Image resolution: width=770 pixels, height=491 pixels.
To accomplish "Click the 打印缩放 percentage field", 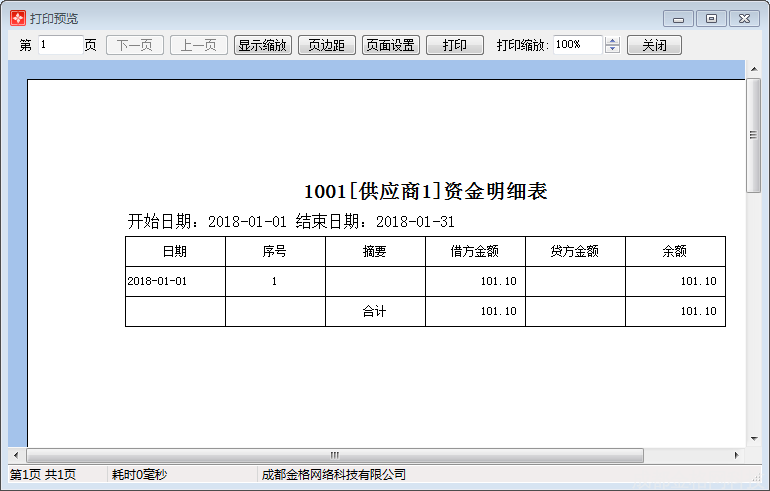I will pos(577,45).
